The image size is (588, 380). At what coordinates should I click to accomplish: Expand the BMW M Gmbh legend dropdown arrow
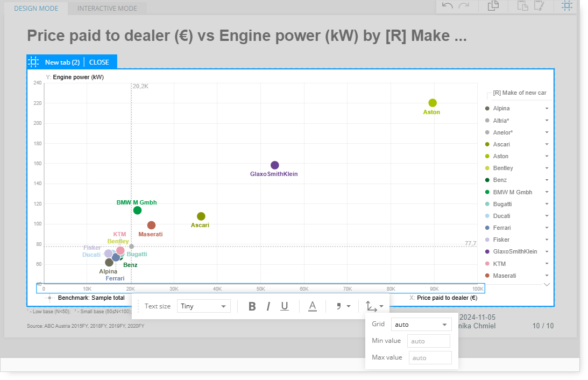click(x=547, y=192)
